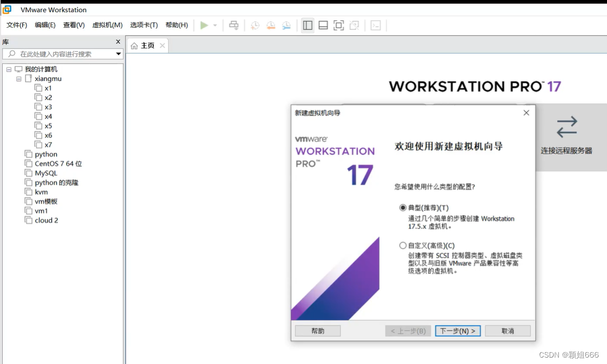Viewport: 607px width, 364px height.
Task: Select virtual machine x7
Action: point(48,145)
